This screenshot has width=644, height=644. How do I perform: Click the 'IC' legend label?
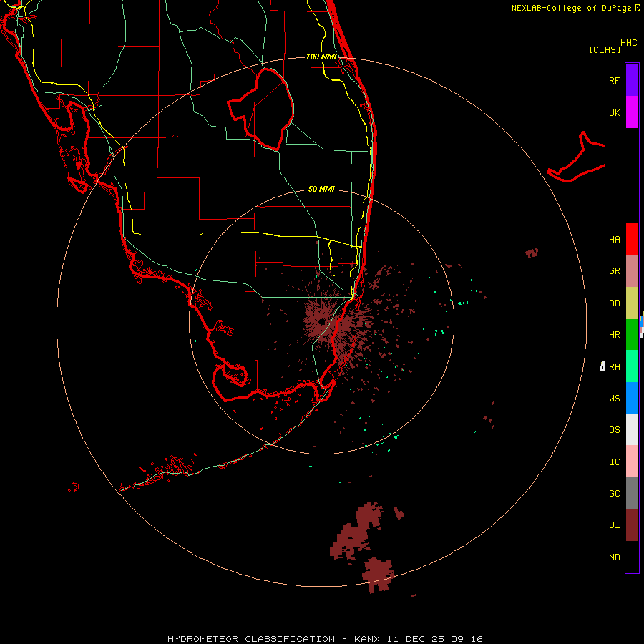(x=614, y=462)
